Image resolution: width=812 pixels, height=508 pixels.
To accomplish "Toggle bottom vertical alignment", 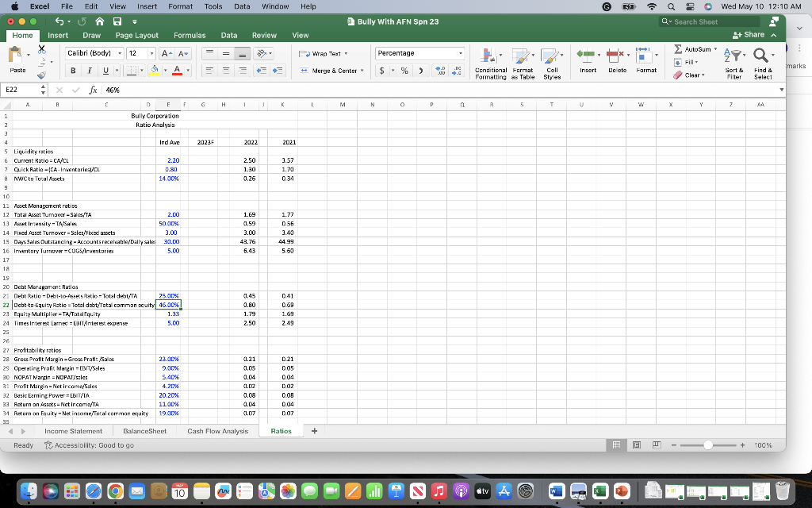I will click(x=243, y=53).
